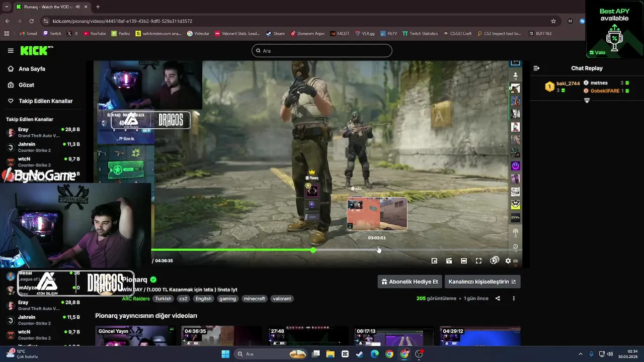Click the Abonelik Hediye Et button
Viewport: 644px width, 362px height.
(410, 282)
